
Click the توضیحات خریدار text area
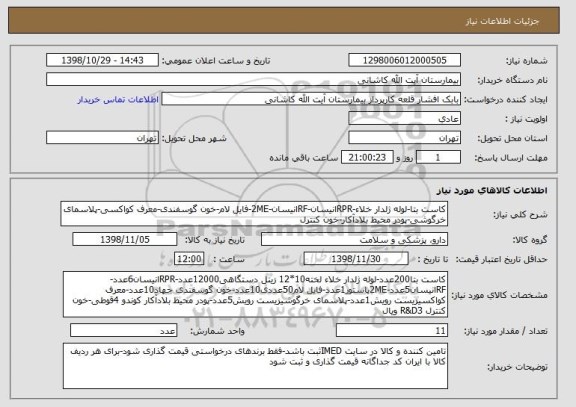pos(255,366)
